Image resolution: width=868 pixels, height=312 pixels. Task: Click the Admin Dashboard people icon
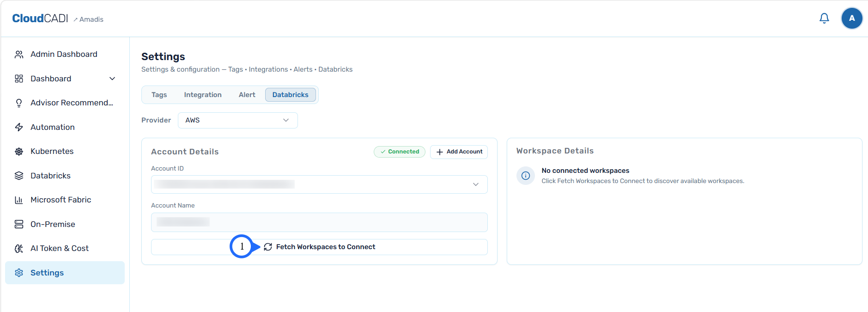coord(19,55)
